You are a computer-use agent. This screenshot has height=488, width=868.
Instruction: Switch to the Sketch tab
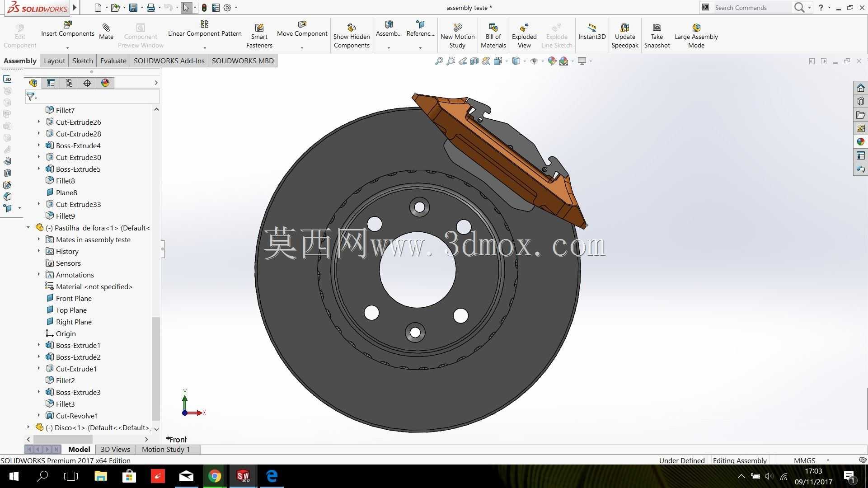(82, 61)
